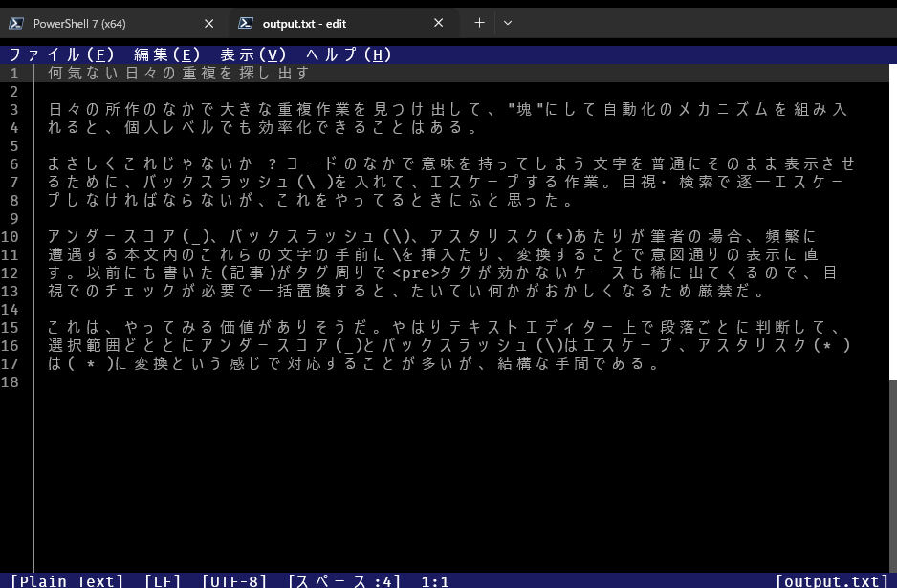Click the PowerShell icon on the output.txt tab

pyautogui.click(x=246, y=23)
